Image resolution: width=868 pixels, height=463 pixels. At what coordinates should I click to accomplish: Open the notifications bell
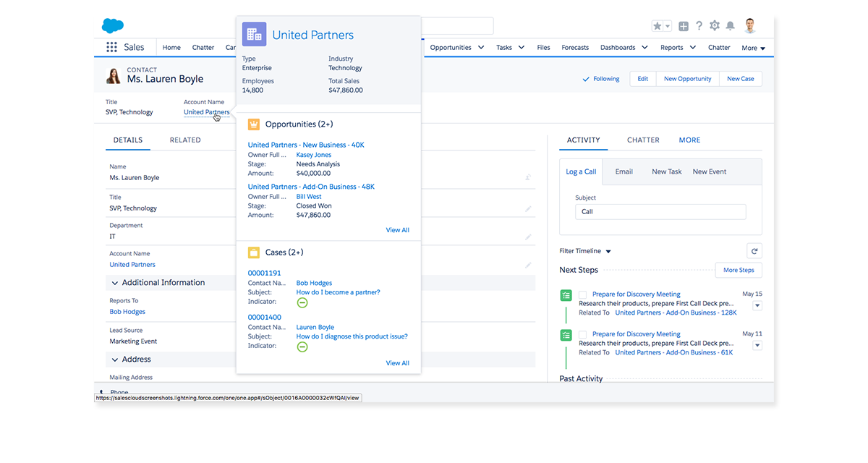[x=731, y=26]
